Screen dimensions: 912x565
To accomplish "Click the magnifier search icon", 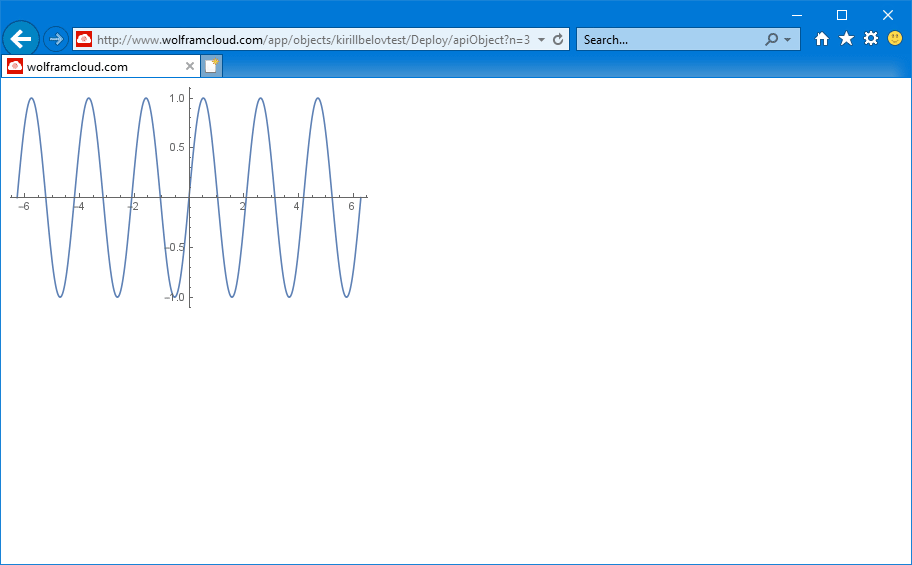I will [x=771, y=40].
